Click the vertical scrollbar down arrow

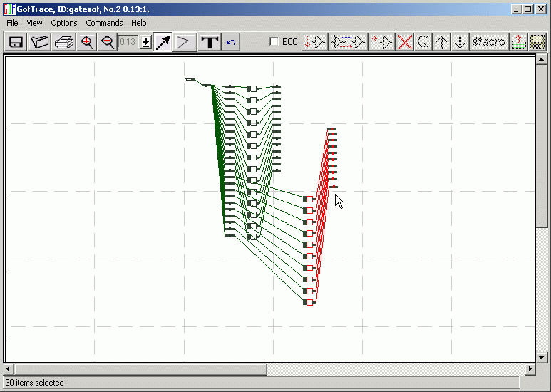pos(542,358)
